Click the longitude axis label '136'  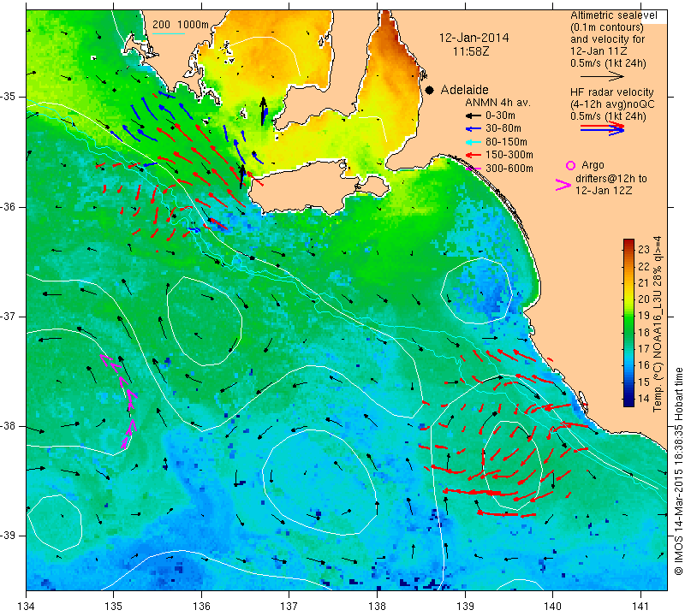coord(201,606)
